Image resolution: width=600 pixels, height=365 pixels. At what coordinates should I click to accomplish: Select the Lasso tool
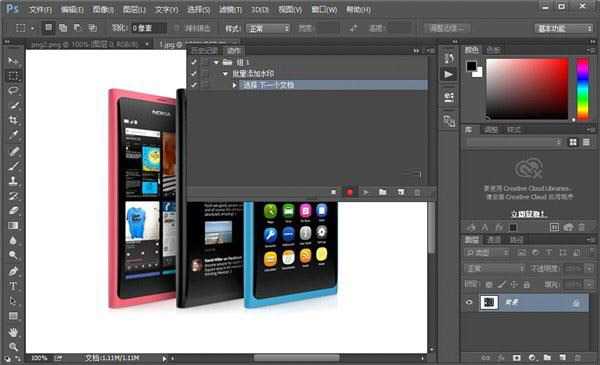13,91
